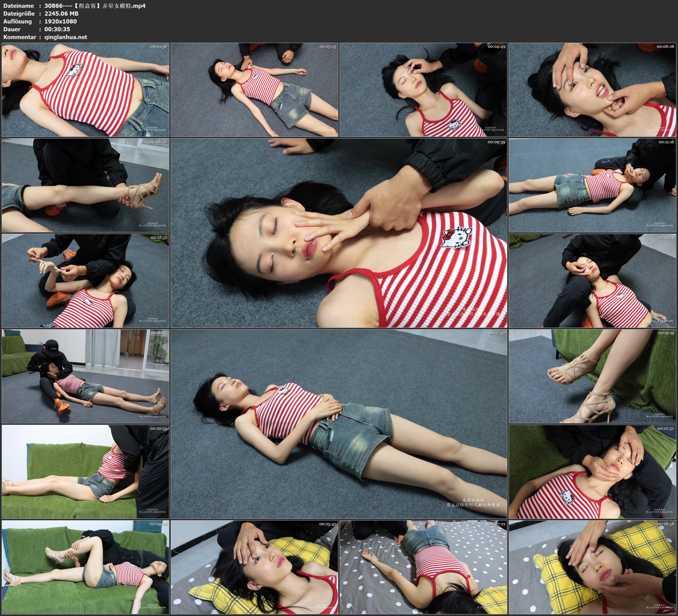Select the 00:04:49 thumbnail

point(424,90)
